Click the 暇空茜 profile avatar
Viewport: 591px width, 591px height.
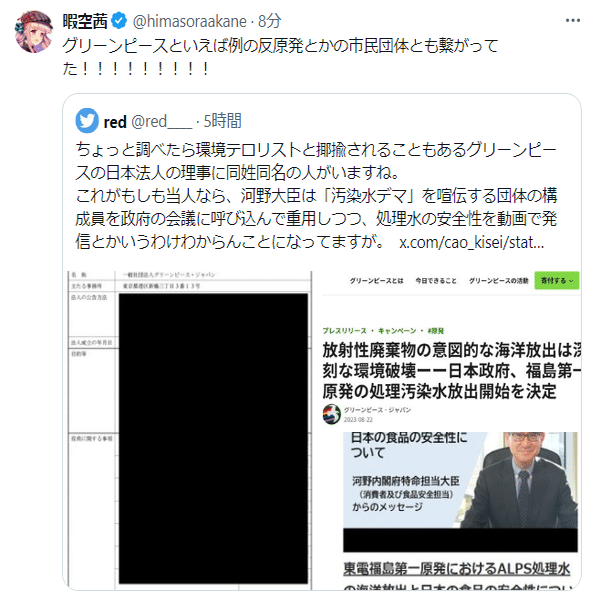[x=34, y=32]
